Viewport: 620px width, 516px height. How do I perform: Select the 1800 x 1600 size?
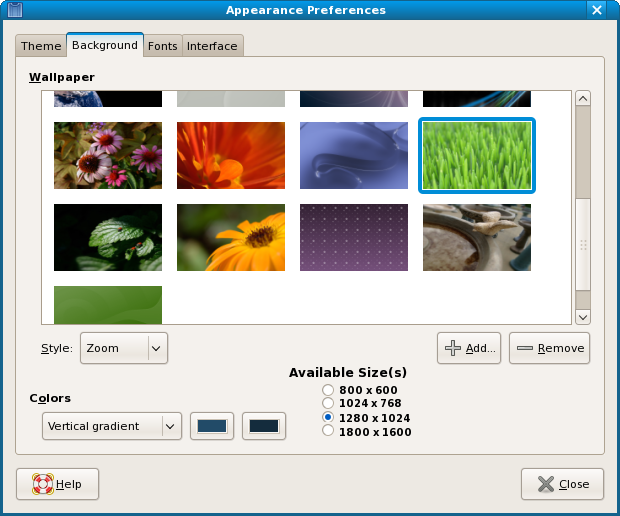point(328,431)
